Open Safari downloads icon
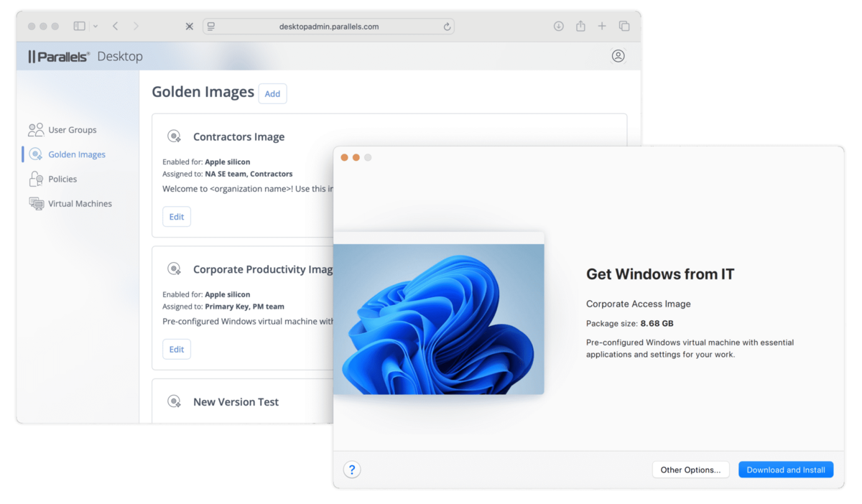This screenshot has width=862, height=504. point(559,26)
